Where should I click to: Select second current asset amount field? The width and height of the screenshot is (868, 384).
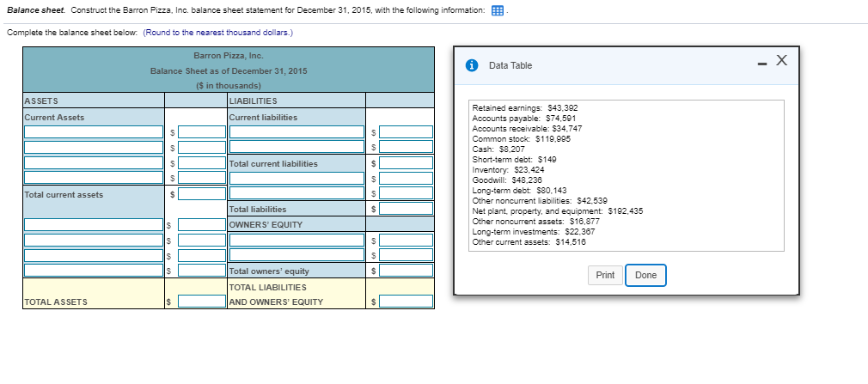click(201, 147)
